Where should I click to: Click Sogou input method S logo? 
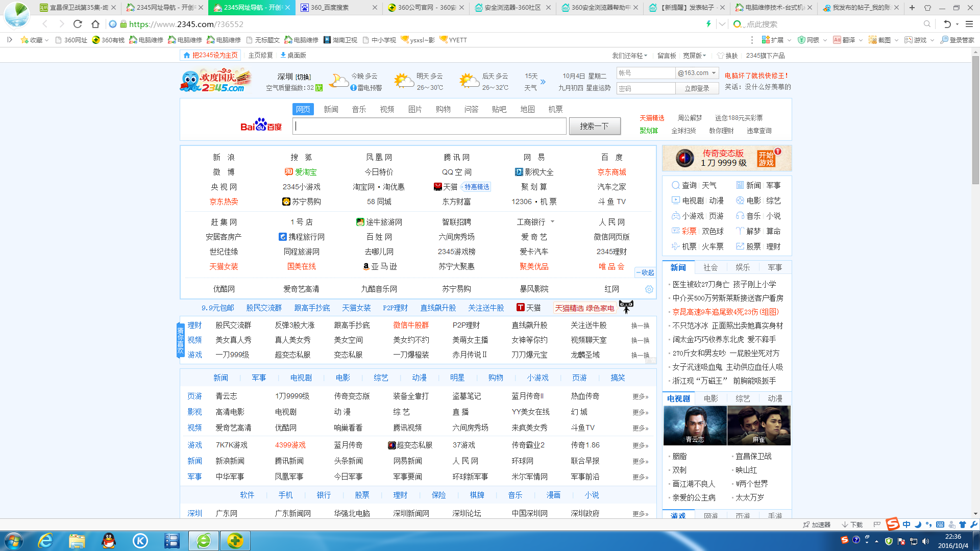[893, 524]
